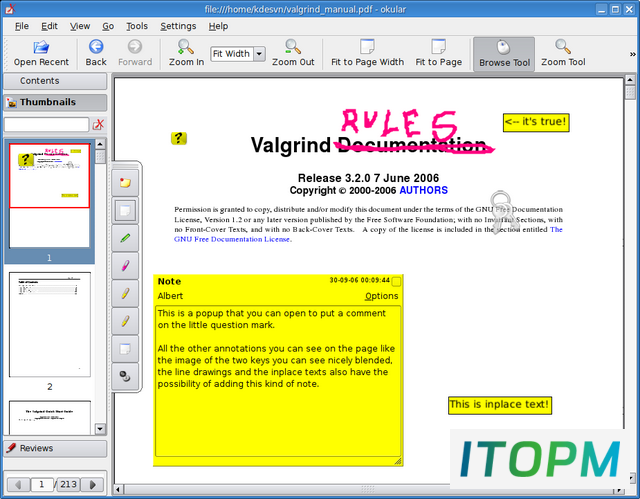Click the note popup comment text area

[278, 381]
